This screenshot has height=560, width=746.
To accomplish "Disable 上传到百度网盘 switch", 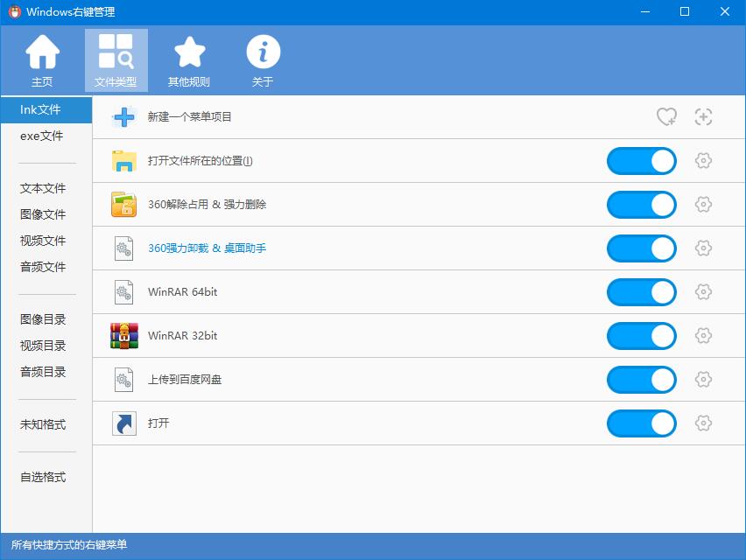I will (641, 380).
